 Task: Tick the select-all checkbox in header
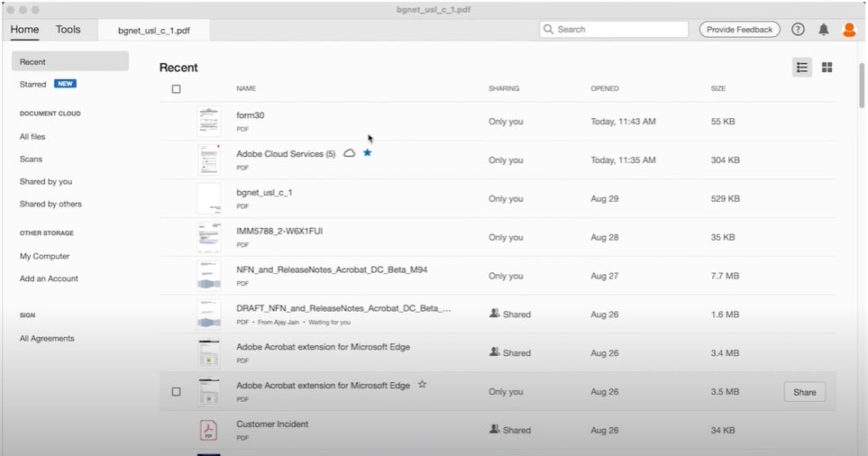(176, 89)
